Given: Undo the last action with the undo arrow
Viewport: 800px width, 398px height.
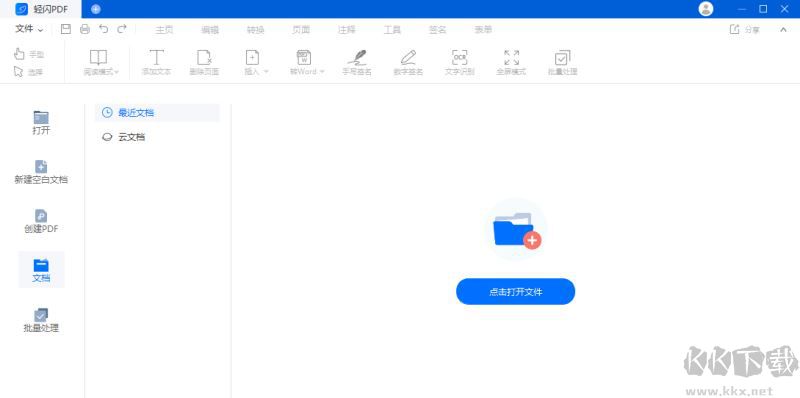Looking at the screenshot, I should (x=104, y=29).
